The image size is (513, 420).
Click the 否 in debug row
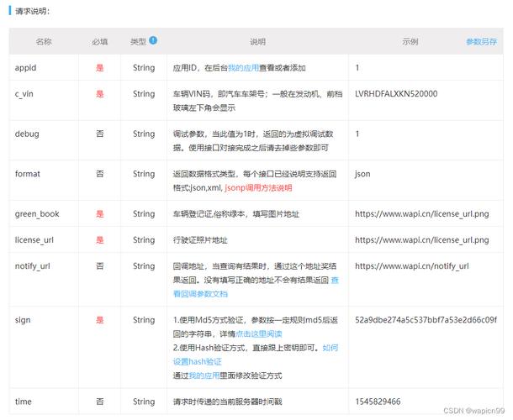coord(100,134)
